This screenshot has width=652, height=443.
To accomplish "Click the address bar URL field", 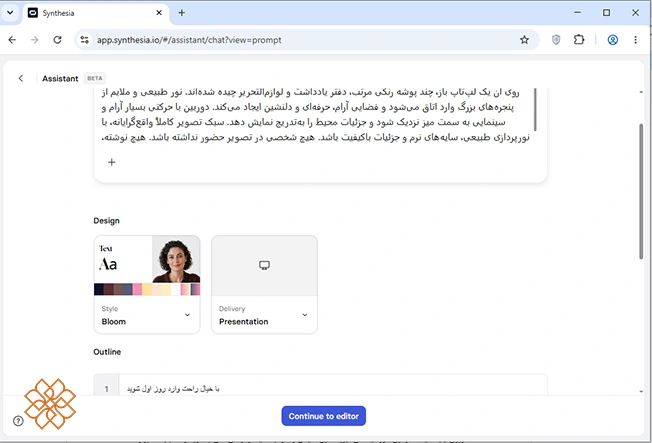I will click(308, 40).
